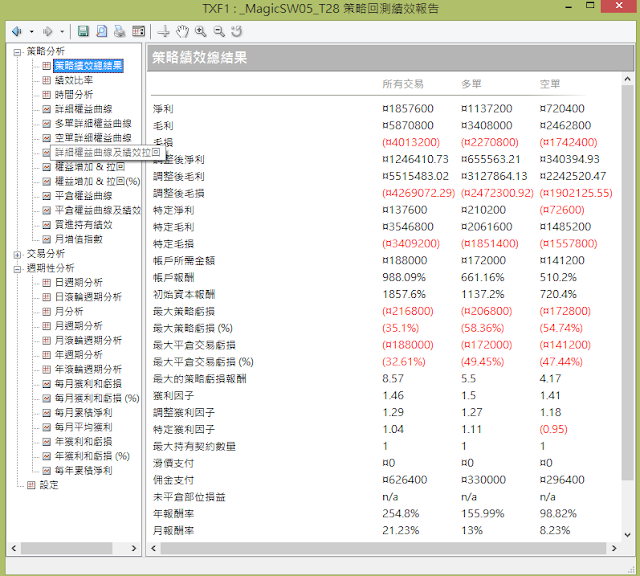Select the hand pan tool
This screenshot has width=640, height=576.
pos(182,31)
